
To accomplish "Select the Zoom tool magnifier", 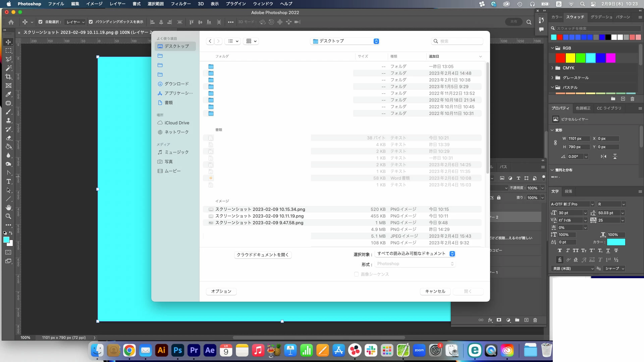I will [x=8, y=216].
